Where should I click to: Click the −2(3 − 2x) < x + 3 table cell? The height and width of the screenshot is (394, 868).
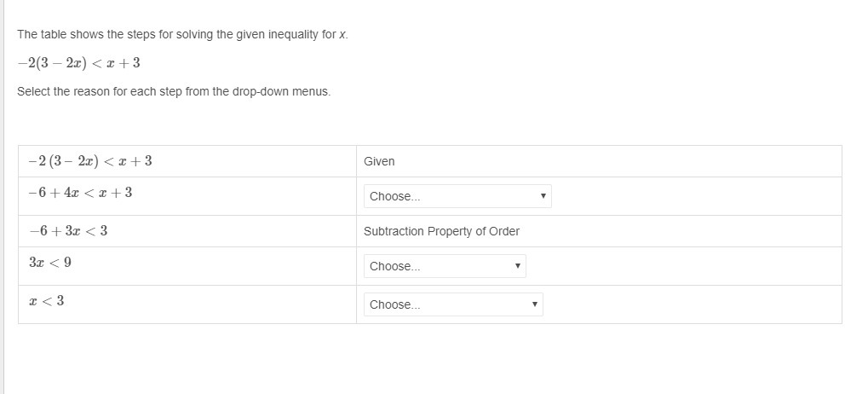pyautogui.click(x=90, y=161)
